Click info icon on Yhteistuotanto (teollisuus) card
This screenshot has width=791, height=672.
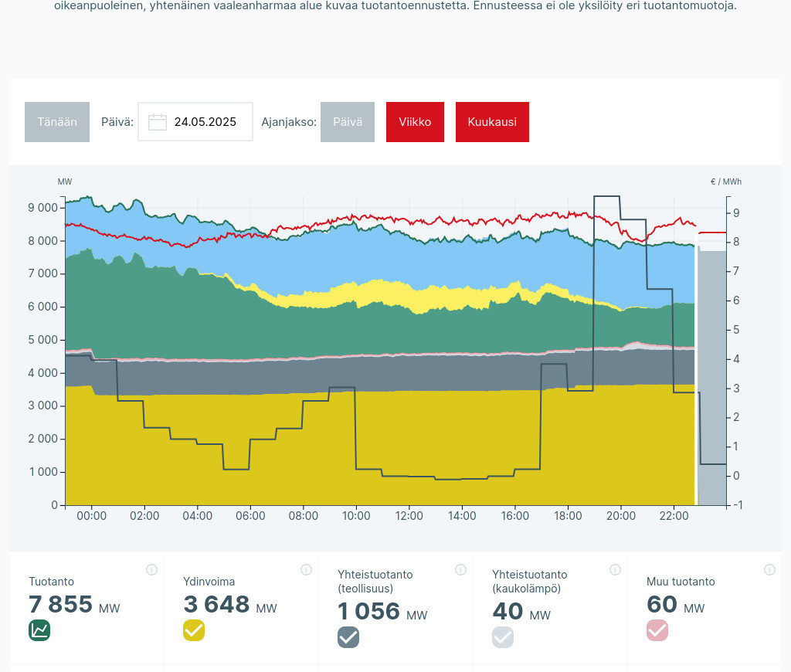[x=460, y=570]
